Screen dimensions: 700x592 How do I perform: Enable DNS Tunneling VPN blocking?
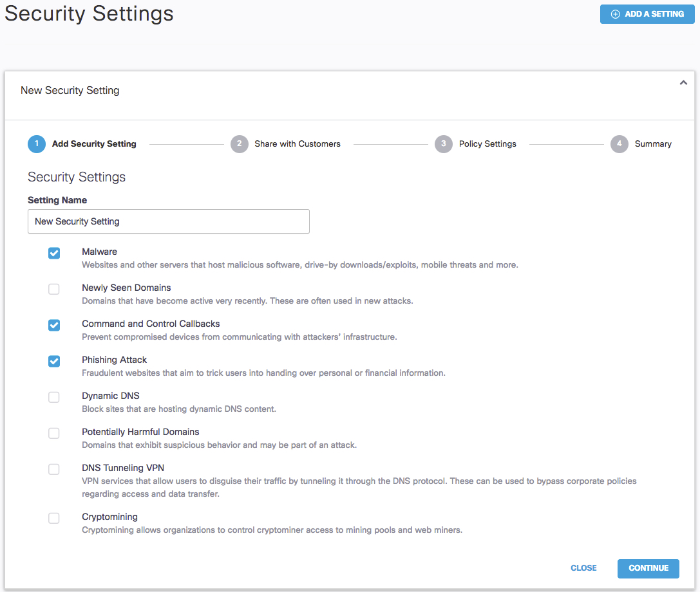53,469
